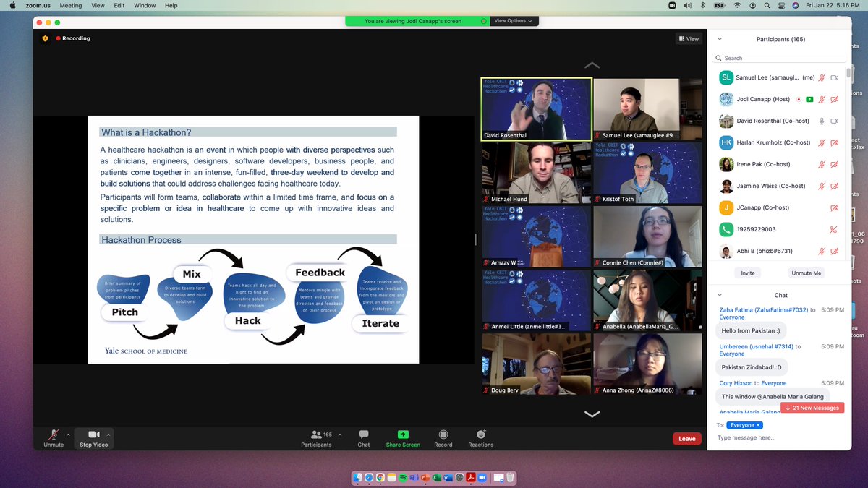
Task: Collapse the Participants panel chevron
Action: 720,39
